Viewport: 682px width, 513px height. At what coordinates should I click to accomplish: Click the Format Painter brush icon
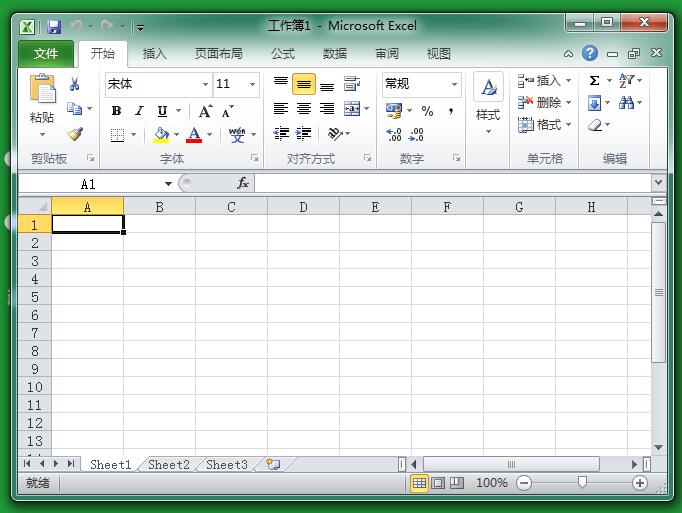(75, 134)
